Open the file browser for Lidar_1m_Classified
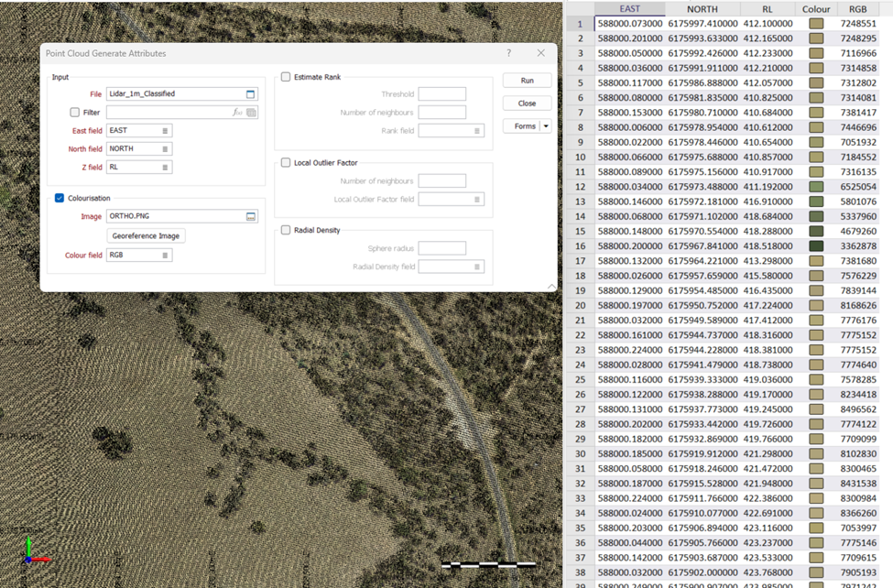 coord(250,94)
